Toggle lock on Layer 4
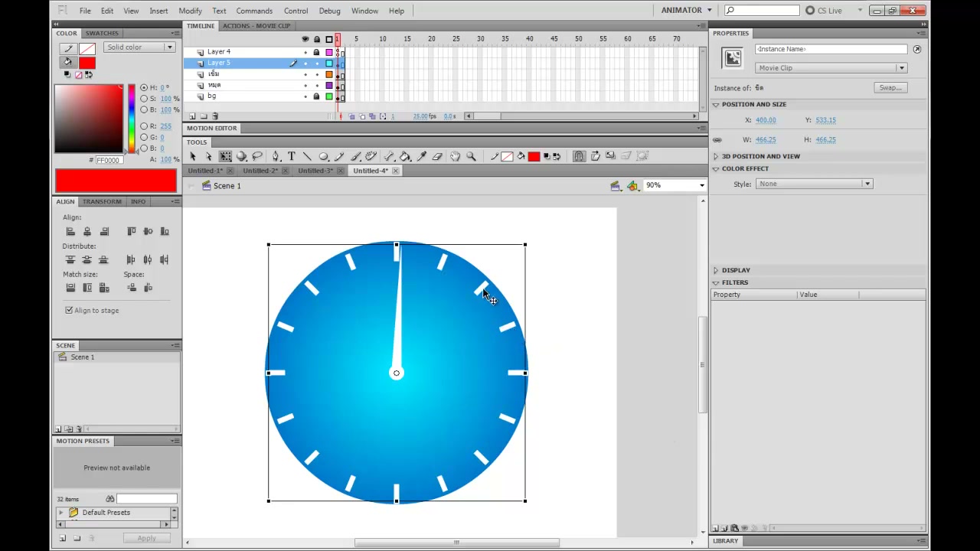This screenshot has width=980, height=551. tap(316, 52)
